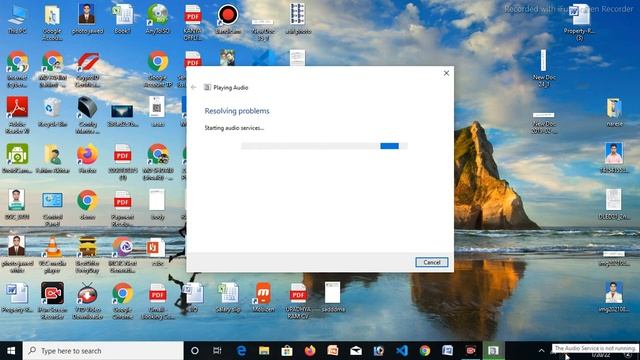Click the 'Resolving problems' heading
Viewport: 640px width, 360px height.
(x=237, y=111)
